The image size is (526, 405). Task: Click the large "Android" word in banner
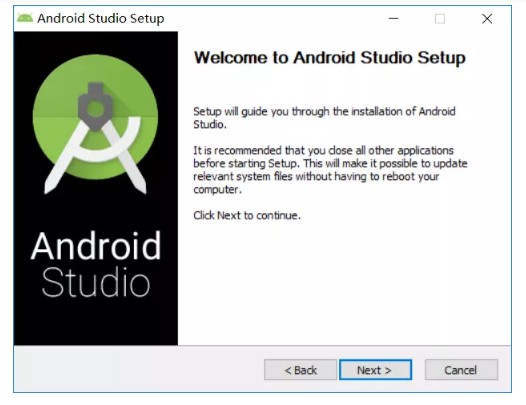click(96, 246)
